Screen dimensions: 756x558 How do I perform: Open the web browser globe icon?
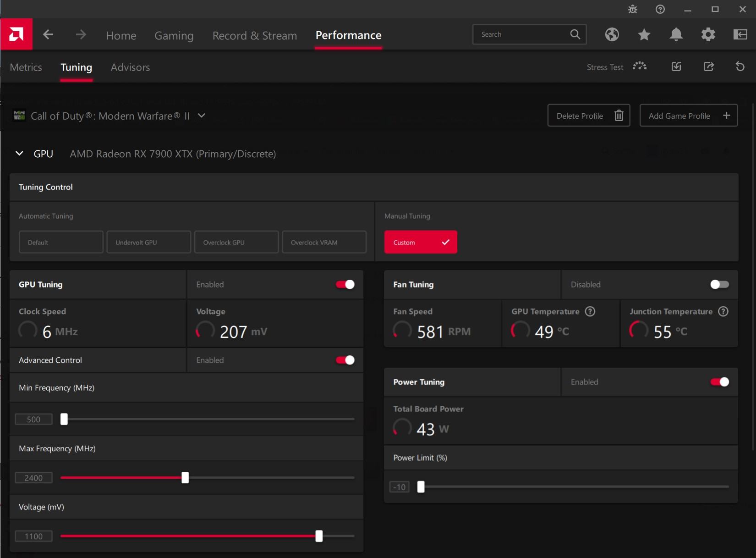[x=612, y=34]
